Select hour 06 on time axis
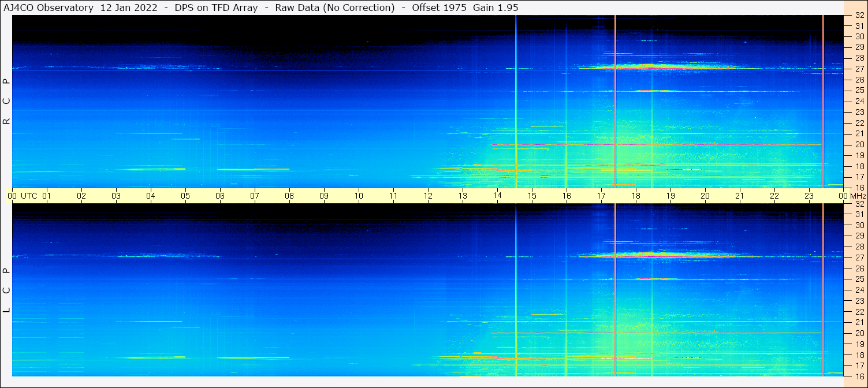The height and width of the screenshot is (388, 868). (220, 196)
